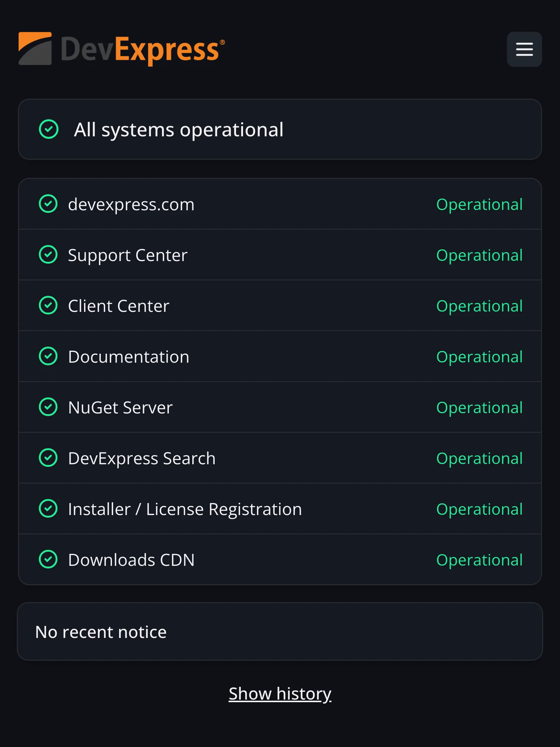Screen dimensions: 560x747
Task: Click the check icon beside DevExpress Search
Action: point(48,458)
